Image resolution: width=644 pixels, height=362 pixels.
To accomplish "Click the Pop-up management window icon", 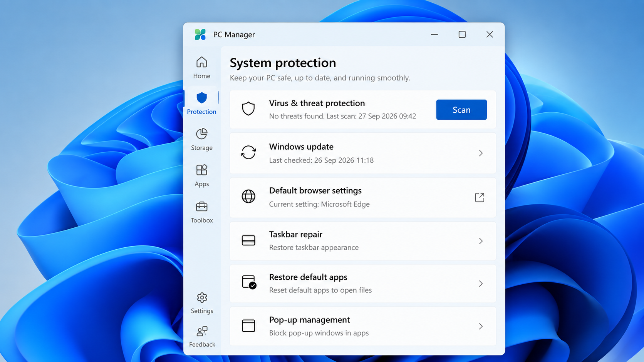I will point(248,325).
